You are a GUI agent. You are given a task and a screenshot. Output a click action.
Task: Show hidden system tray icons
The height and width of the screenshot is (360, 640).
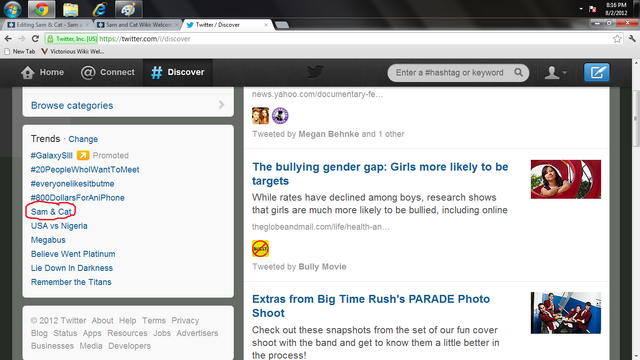[x=581, y=9]
